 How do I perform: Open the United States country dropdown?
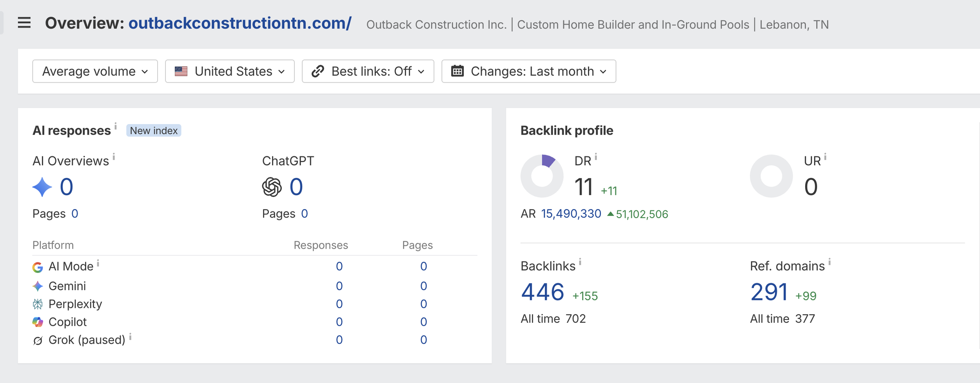click(x=230, y=71)
